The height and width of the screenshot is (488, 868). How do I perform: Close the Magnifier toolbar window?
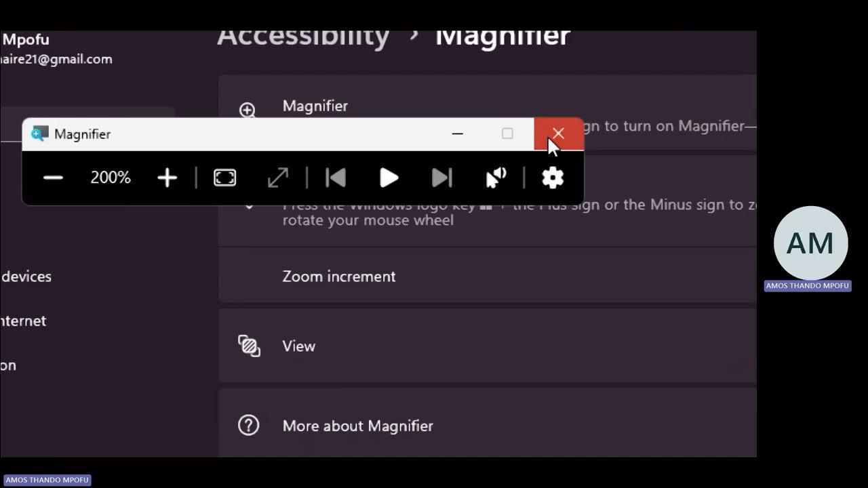[x=558, y=134]
